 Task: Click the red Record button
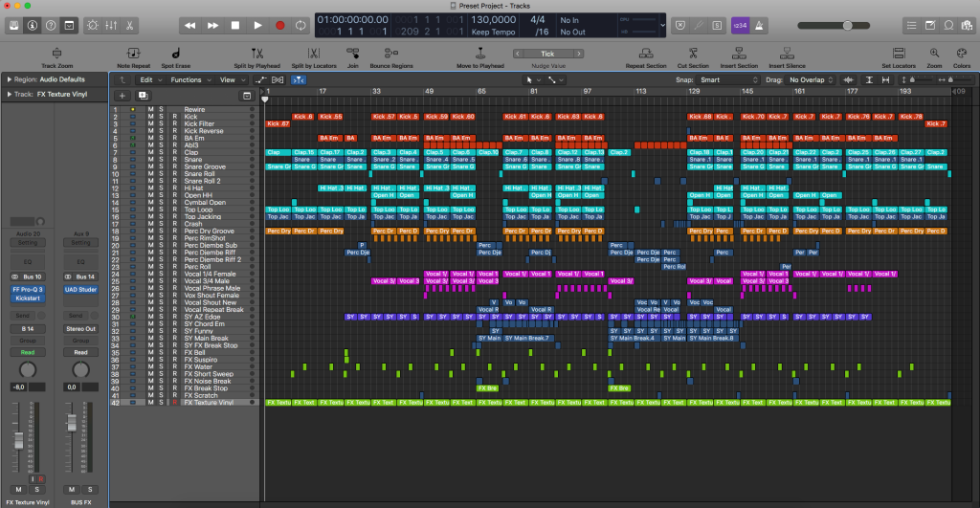pyautogui.click(x=280, y=26)
